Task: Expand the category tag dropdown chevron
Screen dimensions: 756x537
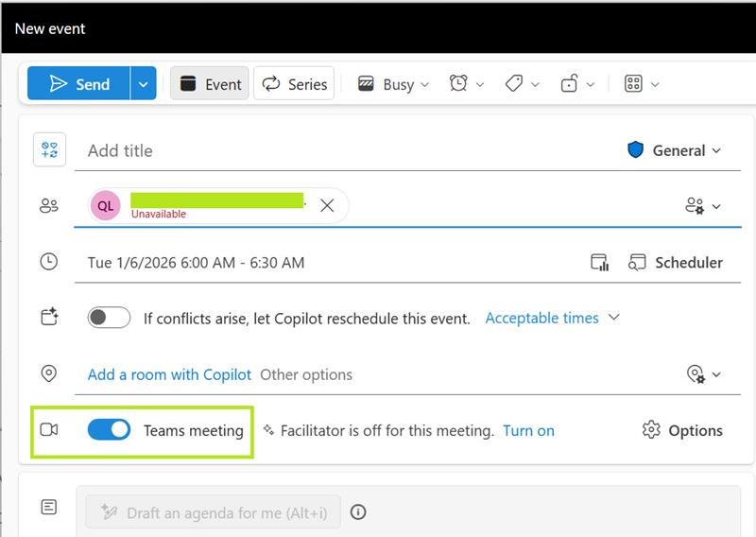Action: click(x=535, y=84)
